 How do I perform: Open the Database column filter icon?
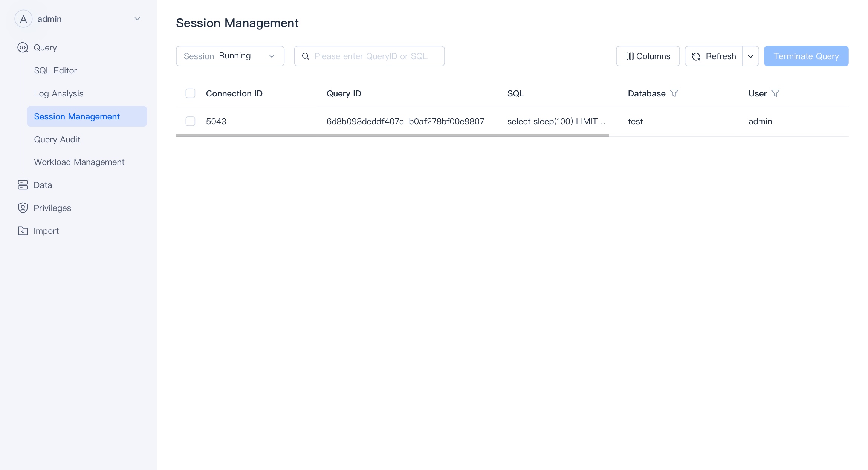(x=674, y=93)
